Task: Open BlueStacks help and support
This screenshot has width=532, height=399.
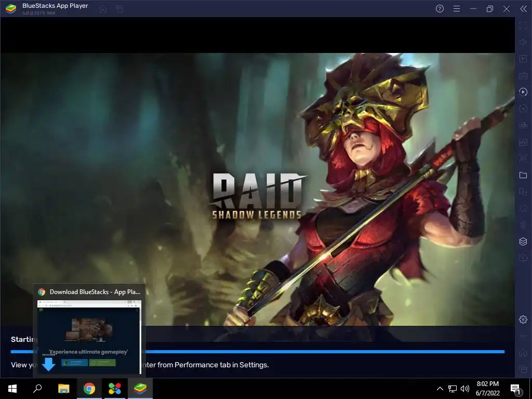Action: coord(440,9)
